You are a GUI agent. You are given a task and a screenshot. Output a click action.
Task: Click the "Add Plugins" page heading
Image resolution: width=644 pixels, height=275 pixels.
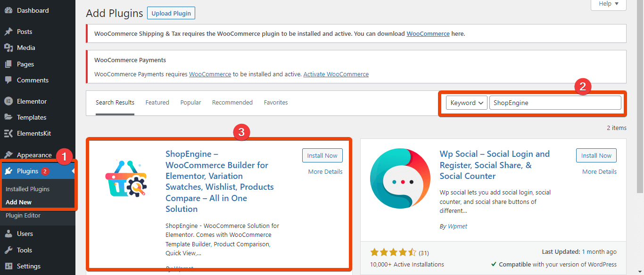[115, 13]
